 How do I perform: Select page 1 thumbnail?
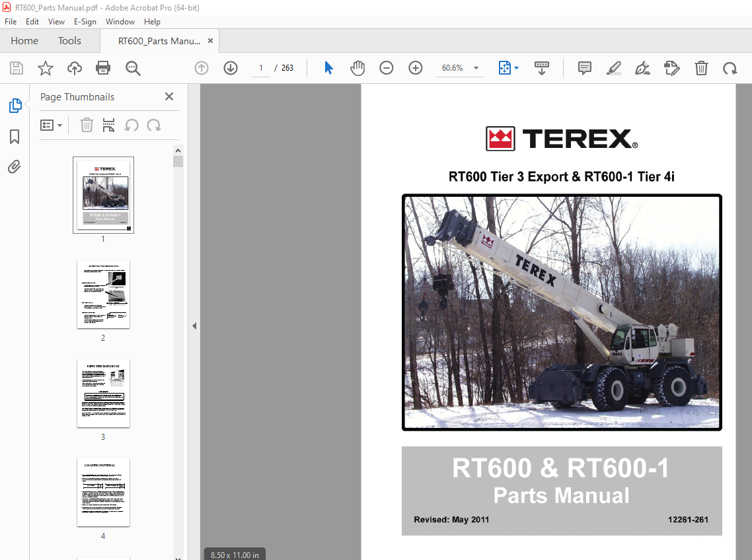tap(103, 195)
